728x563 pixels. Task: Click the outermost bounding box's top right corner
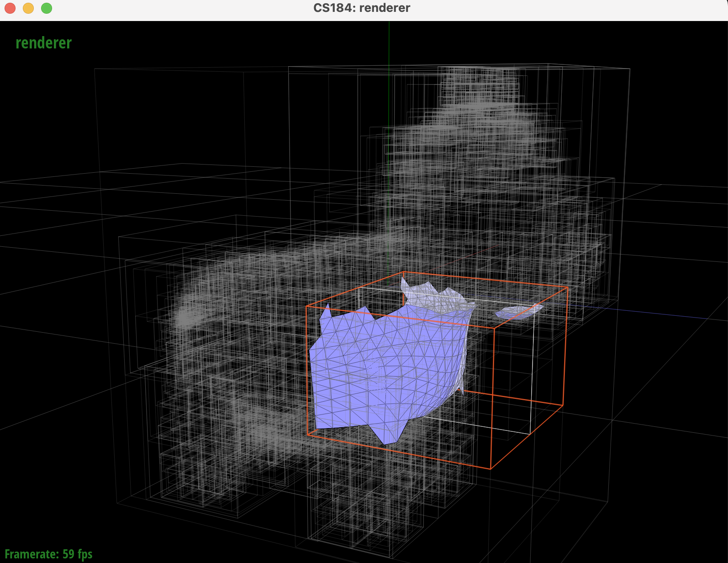coord(630,69)
